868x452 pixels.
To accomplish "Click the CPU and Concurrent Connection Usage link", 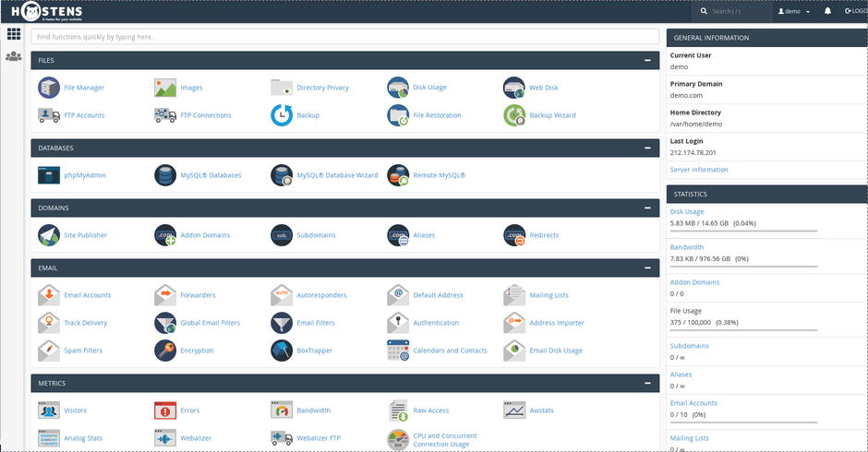I will (444, 440).
